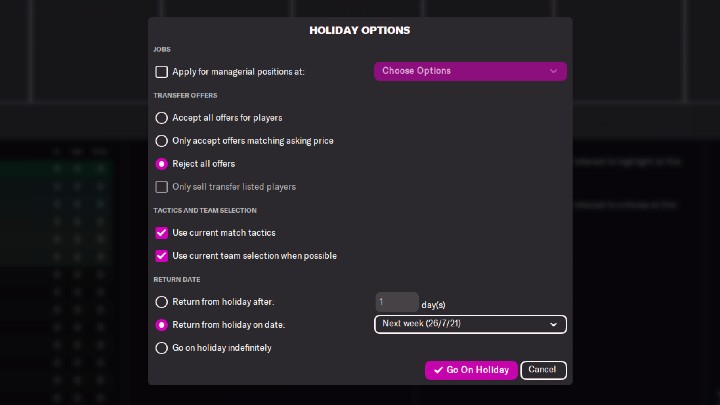Click the checkmark icon on Go On Holiday

coord(438,370)
